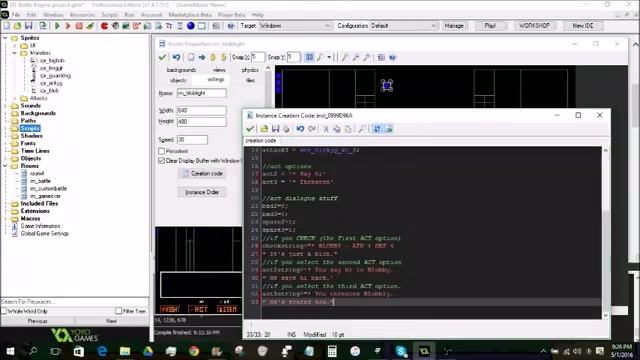Print the code from editor toolbar
640x360 pixels.
click(287, 129)
